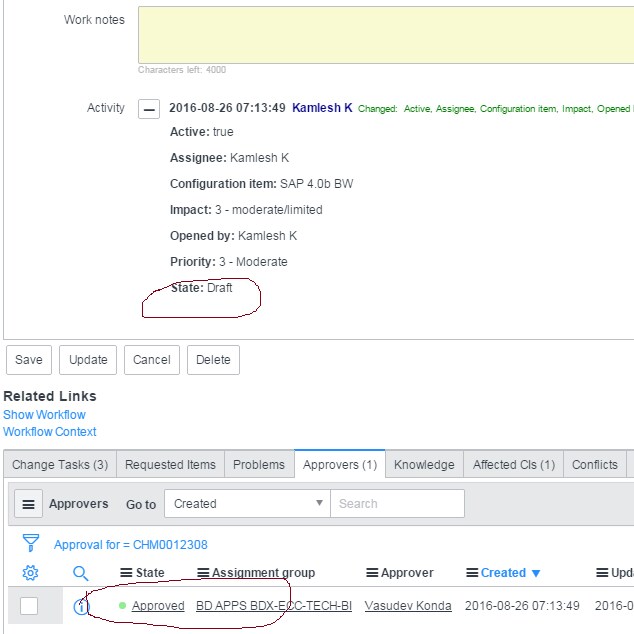Open the Vasudev Konda approver link
634x634 pixels.
(x=408, y=606)
